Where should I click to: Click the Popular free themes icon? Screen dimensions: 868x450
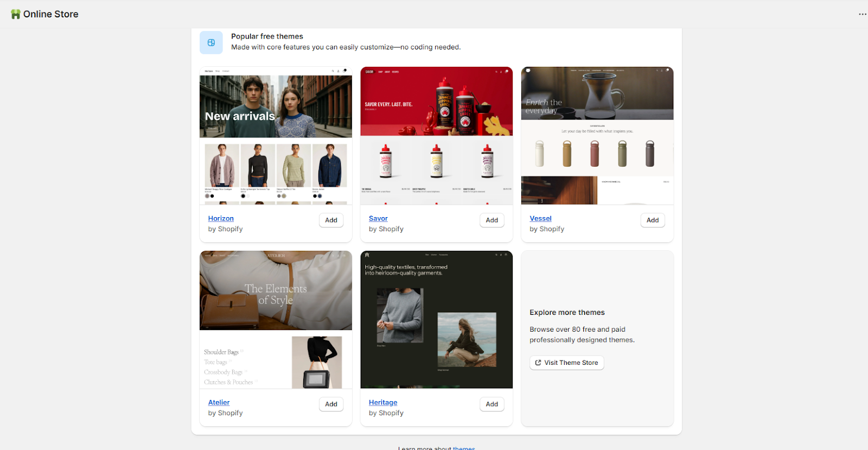click(x=211, y=42)
